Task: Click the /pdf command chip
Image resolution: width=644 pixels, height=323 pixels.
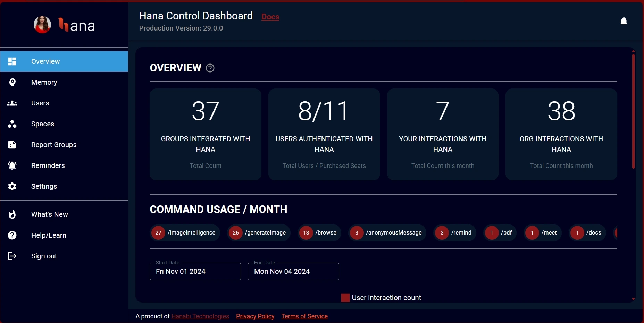Action: coord(500,232)
